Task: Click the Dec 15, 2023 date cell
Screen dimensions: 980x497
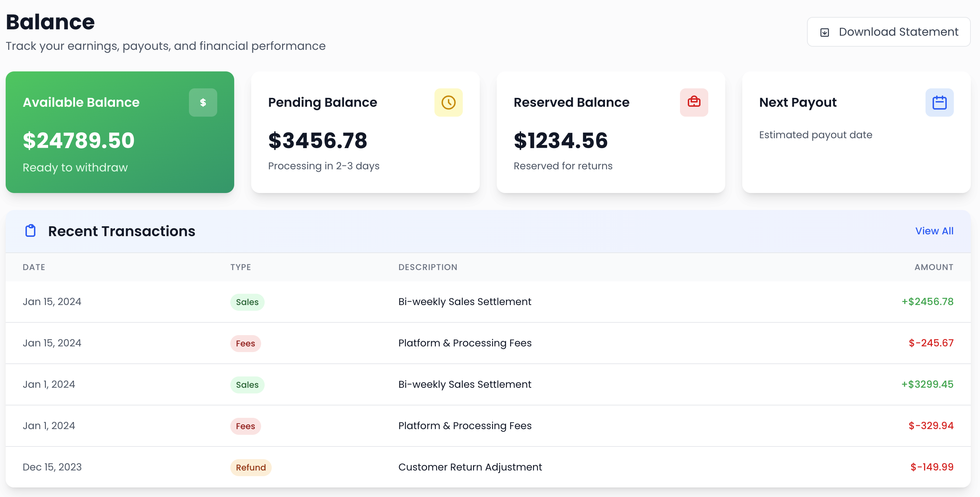Action: pyautogui.click(x=52, y=467)
